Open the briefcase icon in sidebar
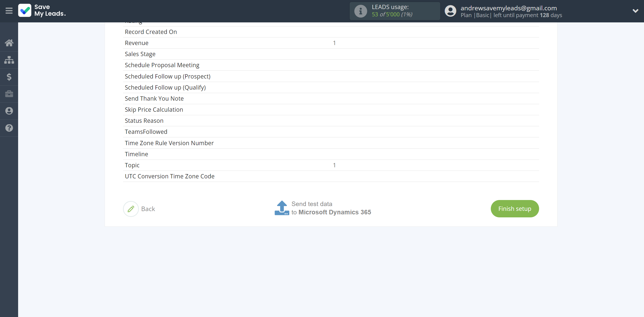 click(9, 94)
